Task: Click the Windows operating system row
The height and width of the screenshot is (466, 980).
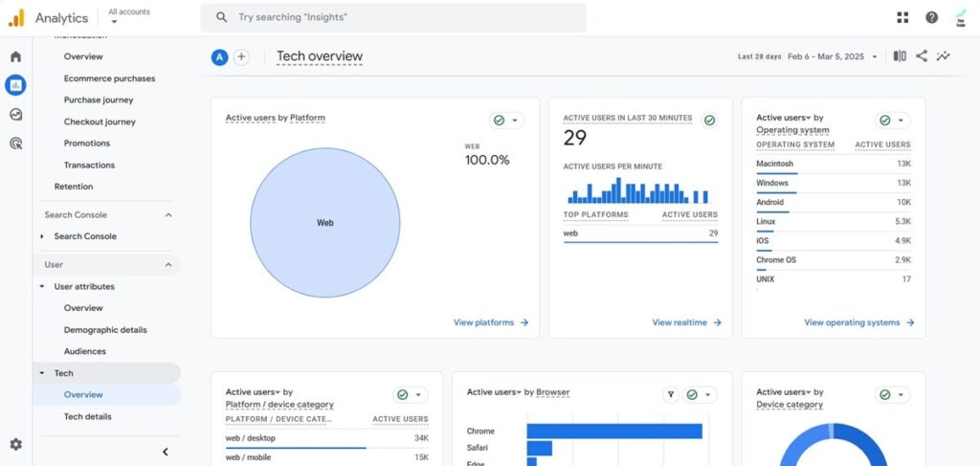Action: (834, 184)
